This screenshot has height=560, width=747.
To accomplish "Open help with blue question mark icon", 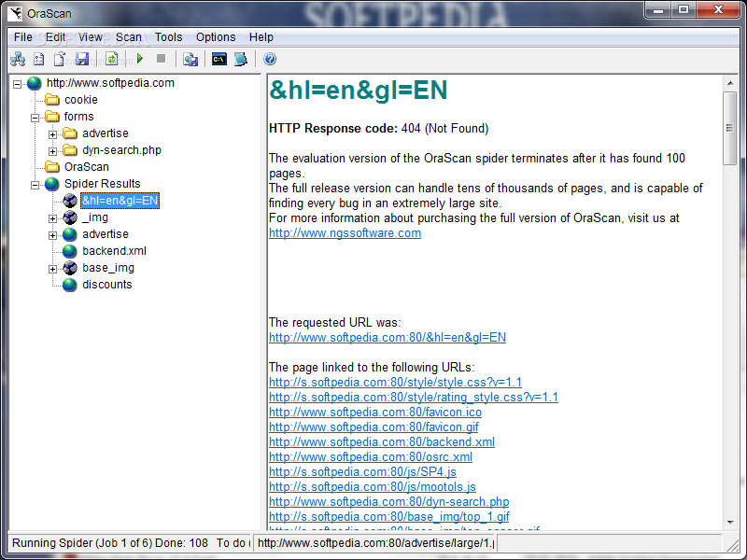I will [x=270, y=59].
